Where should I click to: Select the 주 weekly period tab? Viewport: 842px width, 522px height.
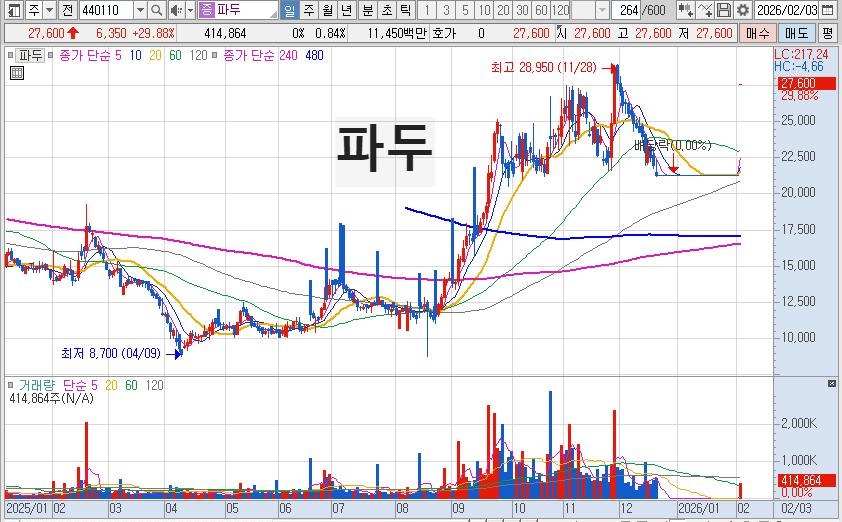[309, 10]
